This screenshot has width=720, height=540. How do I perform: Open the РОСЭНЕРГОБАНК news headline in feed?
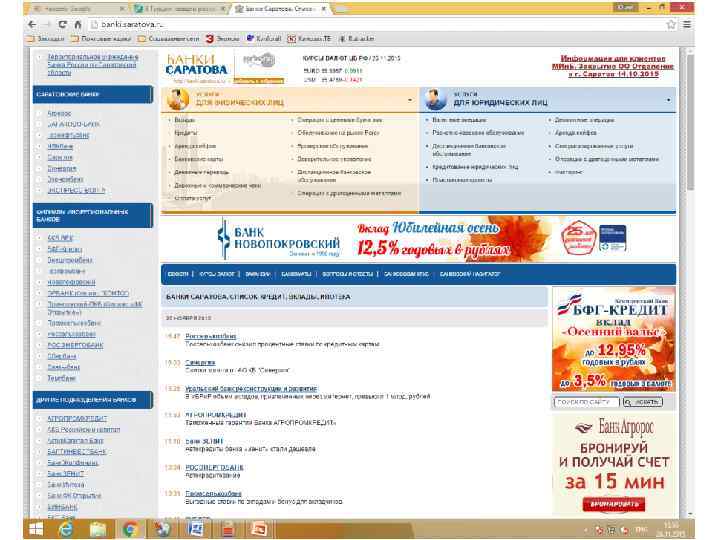point(214,467)
